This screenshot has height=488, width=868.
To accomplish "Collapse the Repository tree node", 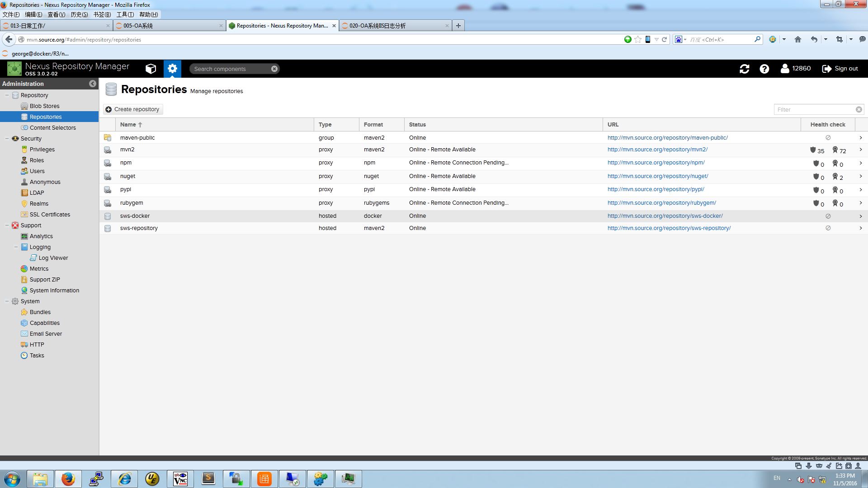I will pos(7,95).
